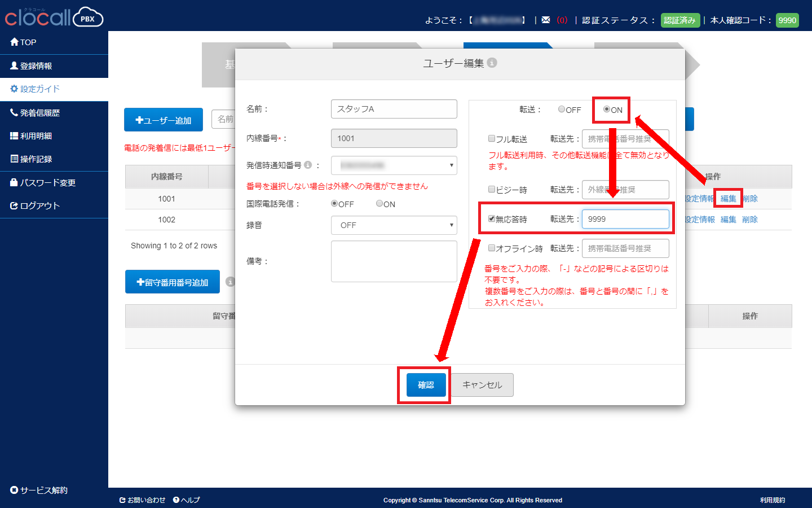Open 登録情報 in sidebar

(31, 66)
